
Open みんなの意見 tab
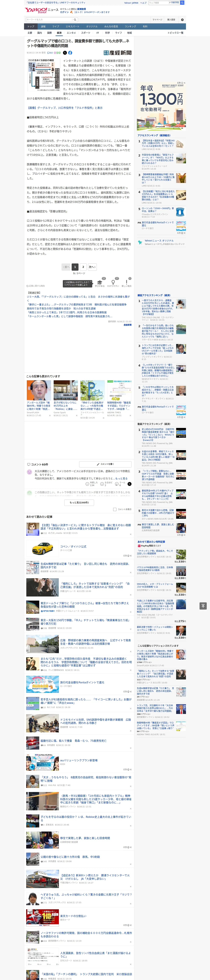[x=111, y=26]
